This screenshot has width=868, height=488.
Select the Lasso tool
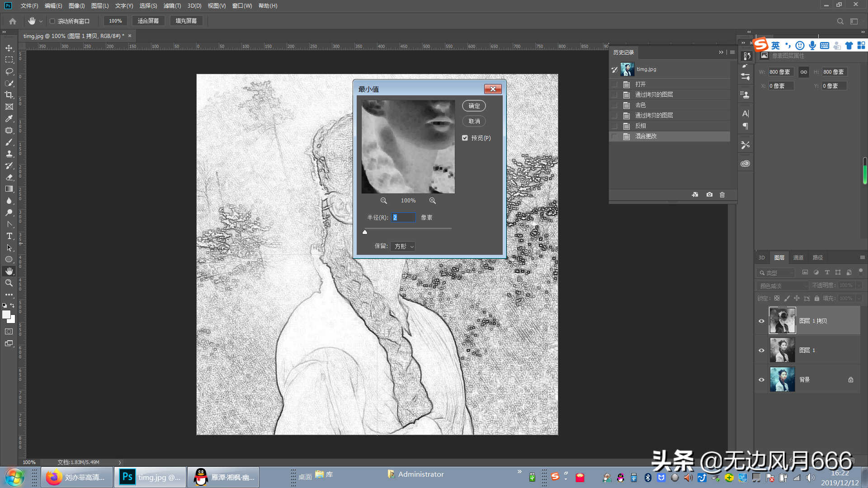pyautogui.click(x=9, y=71)
